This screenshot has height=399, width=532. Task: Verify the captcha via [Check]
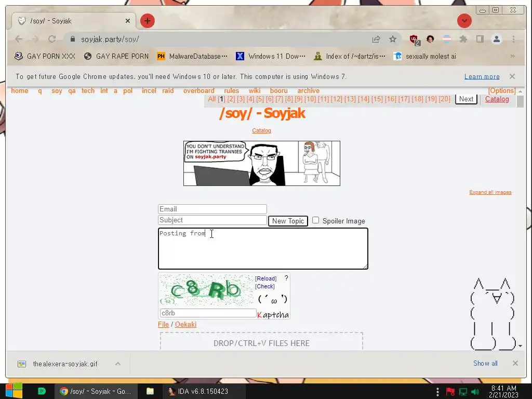264,286
